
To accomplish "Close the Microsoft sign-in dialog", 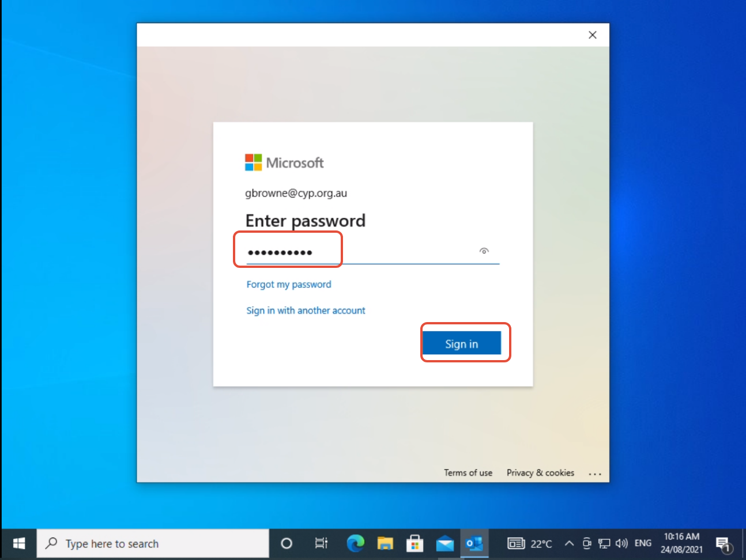I will tap(592, 35).
